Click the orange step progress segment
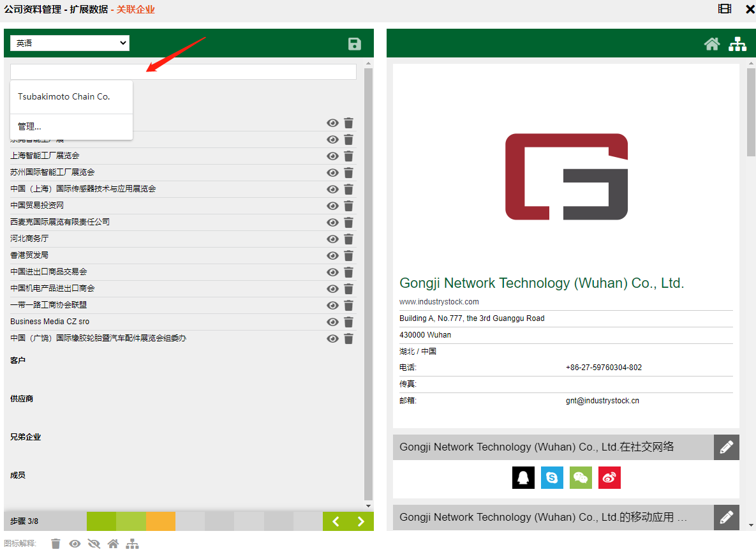Viewport: 756px width, 552px height. 161,521
